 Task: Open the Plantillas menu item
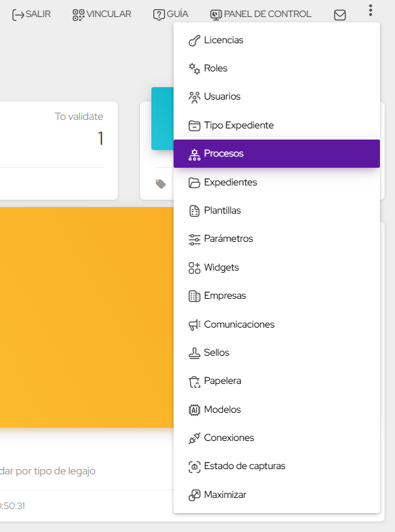click(222, 211)
